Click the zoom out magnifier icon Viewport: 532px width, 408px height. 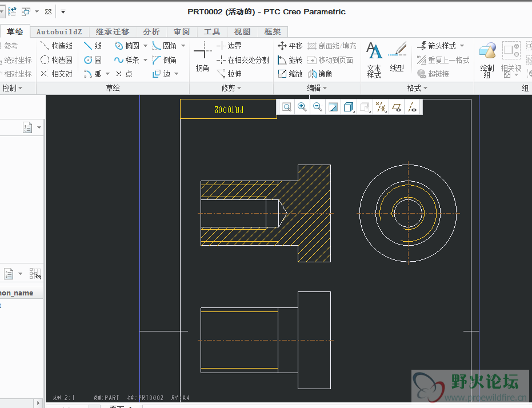(x=318, y=107)
